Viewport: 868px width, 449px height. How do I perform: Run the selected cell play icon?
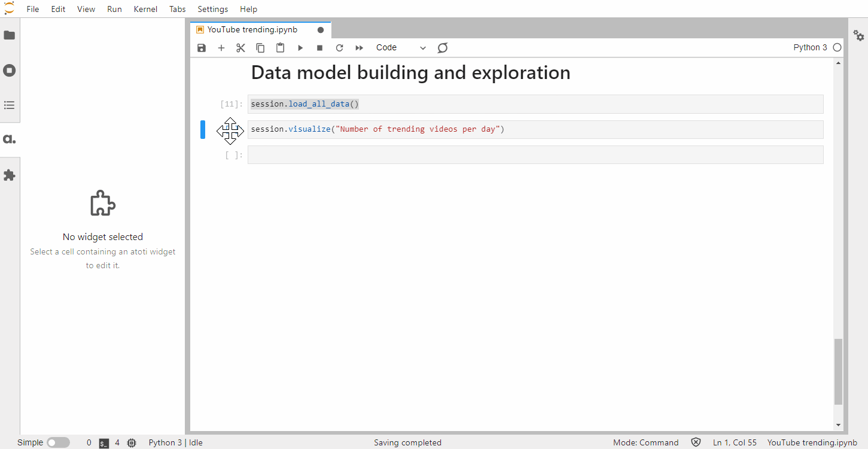click(300, 48)
